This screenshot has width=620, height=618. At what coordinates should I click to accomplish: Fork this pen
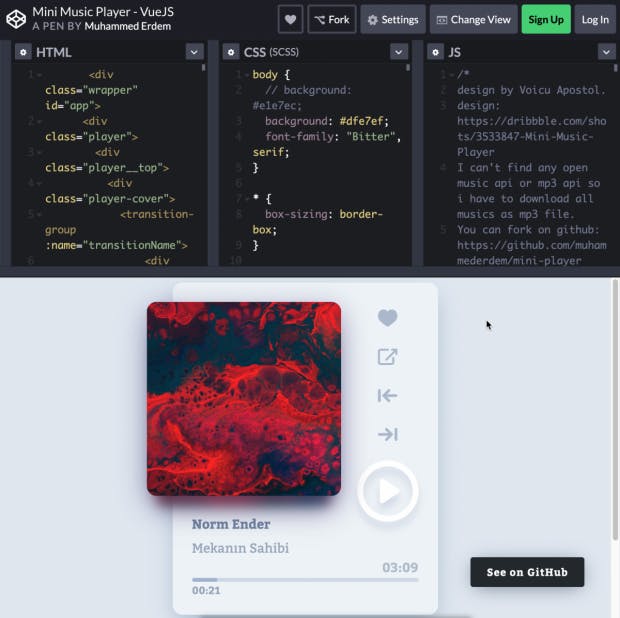332,19
